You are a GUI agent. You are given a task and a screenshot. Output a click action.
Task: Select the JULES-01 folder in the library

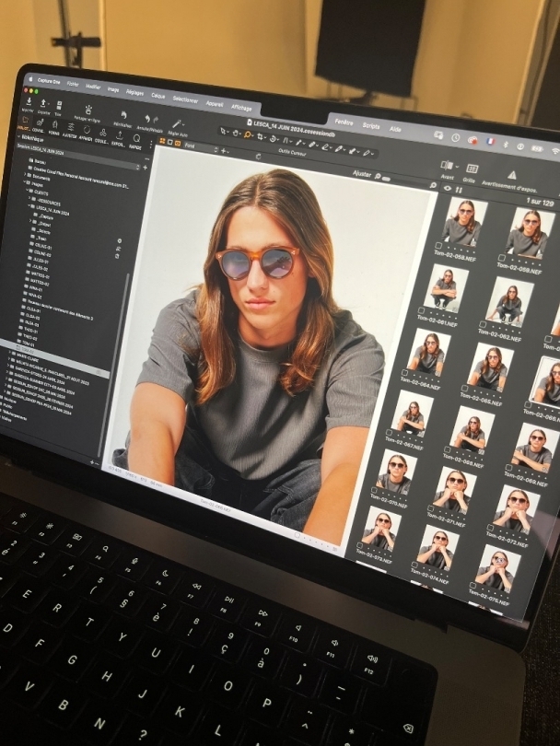pyautogui.click(x=40, y=258)
